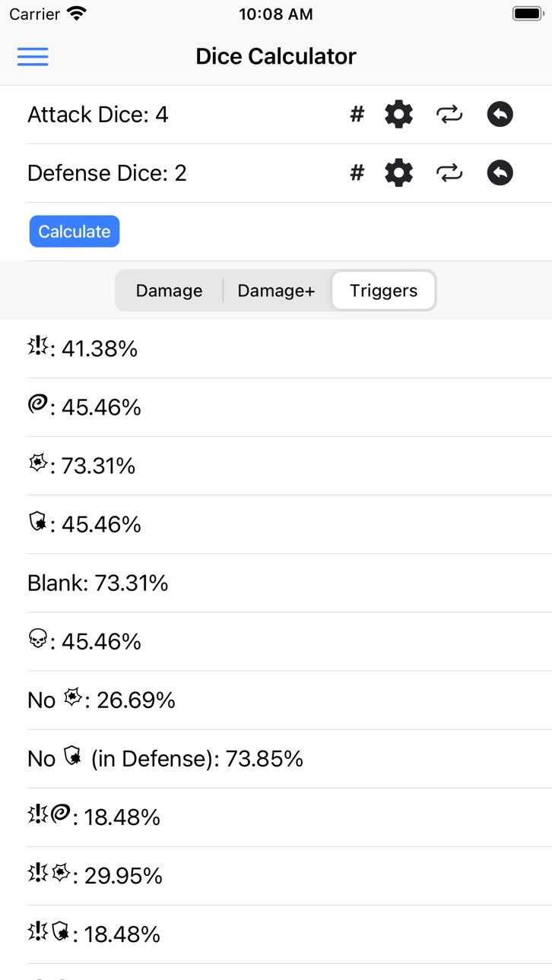The image size is (552, 980).
Task: Reset Attack Dice with undo icon
Action: tap(500, 115)
